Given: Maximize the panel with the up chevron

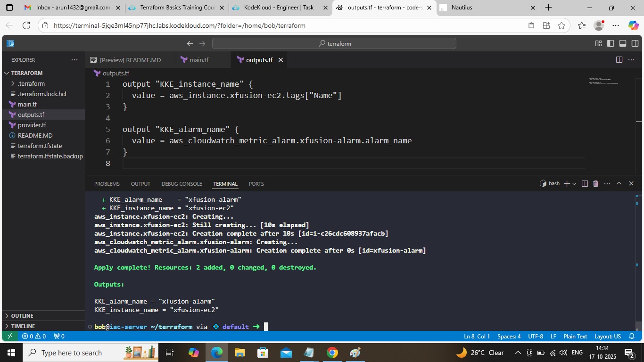Looking at the screenshot, I should [619, 183].
